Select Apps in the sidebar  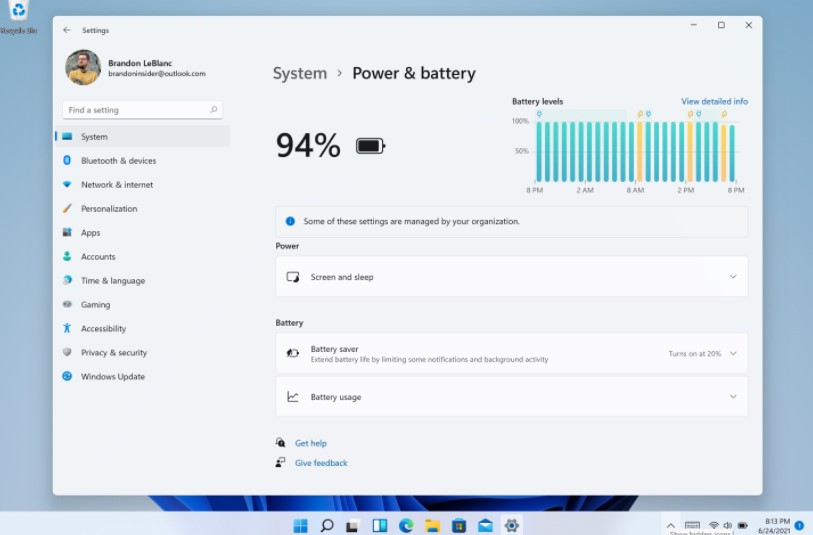(143, 233)
